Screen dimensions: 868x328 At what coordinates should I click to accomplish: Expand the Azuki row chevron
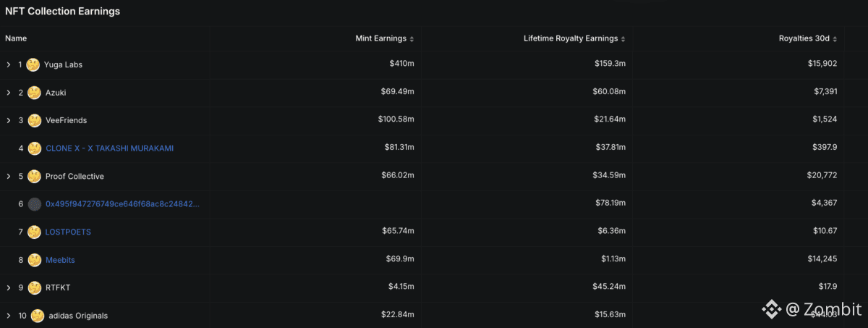click(9, 93)
